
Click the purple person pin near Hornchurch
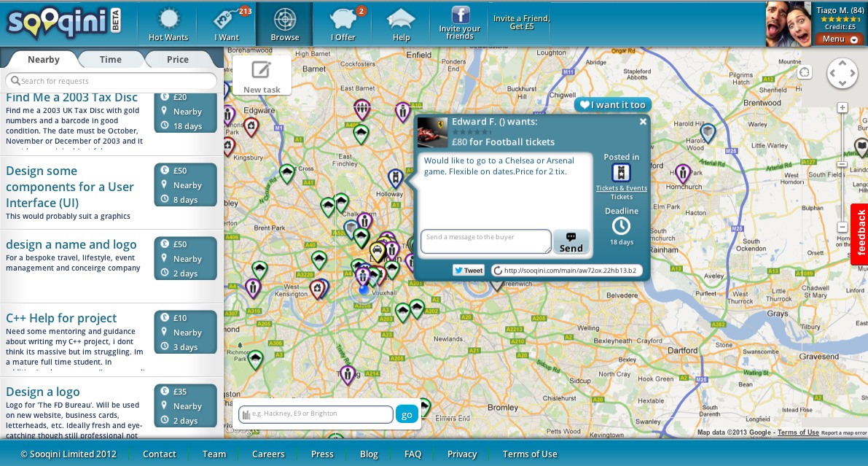pyautogui.click(x=683, y=174)
